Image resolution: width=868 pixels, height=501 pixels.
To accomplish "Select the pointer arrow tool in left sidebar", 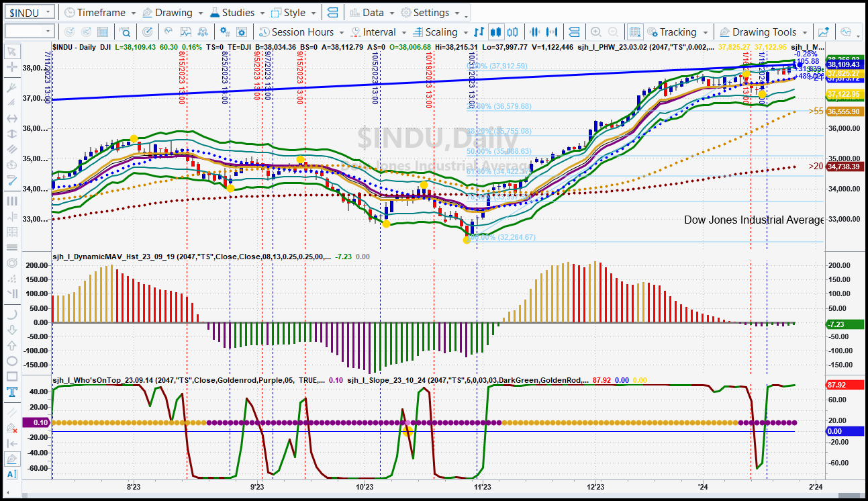I will pos(11,52).
